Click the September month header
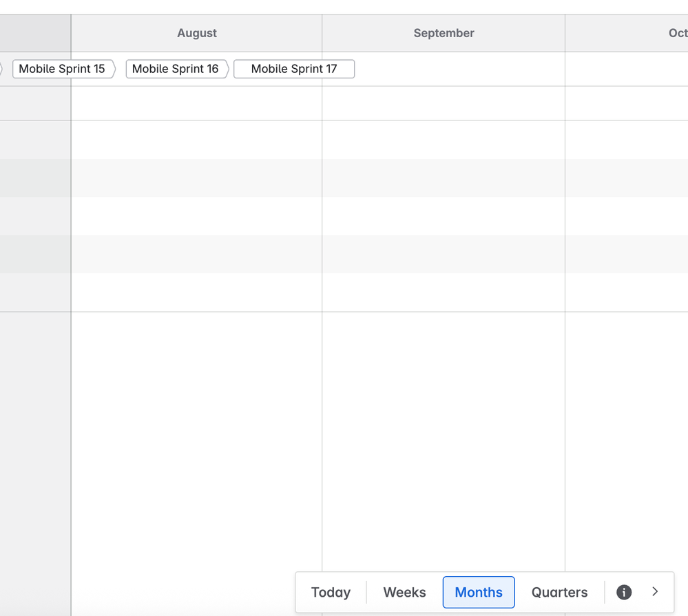Screen dimensions: 688x616 click(444, 32)
